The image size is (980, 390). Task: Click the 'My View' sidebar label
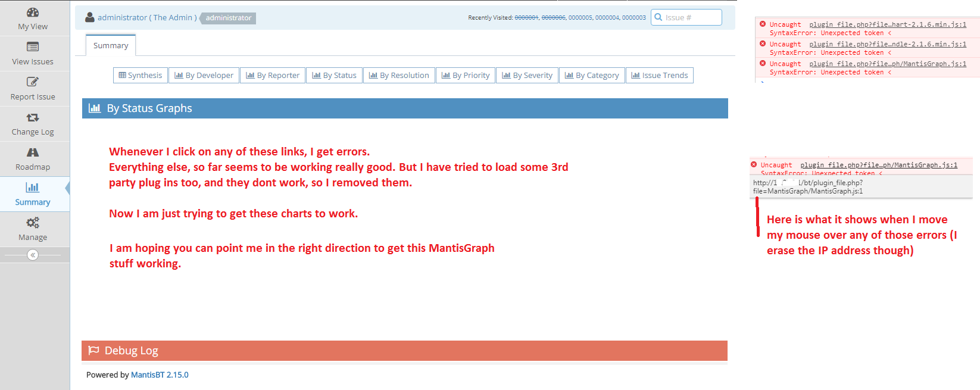(33, 26)
